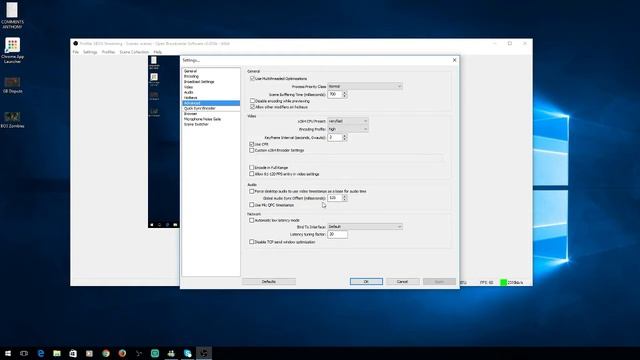Viewport: 640px width, 360px height.
Task: Open the File menu in OBS
Action: pos(76,52)
